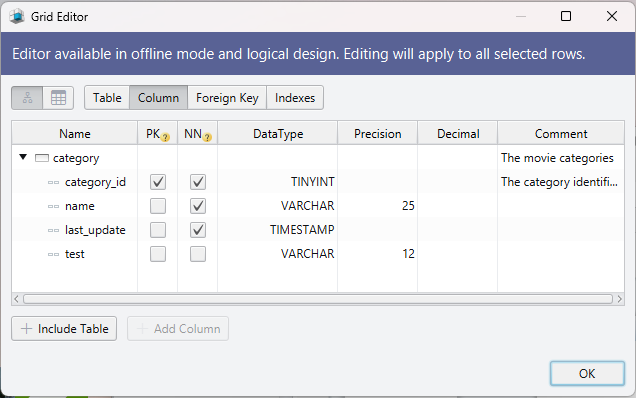
Task: Click the category table icon
Action: click(42, 158)
